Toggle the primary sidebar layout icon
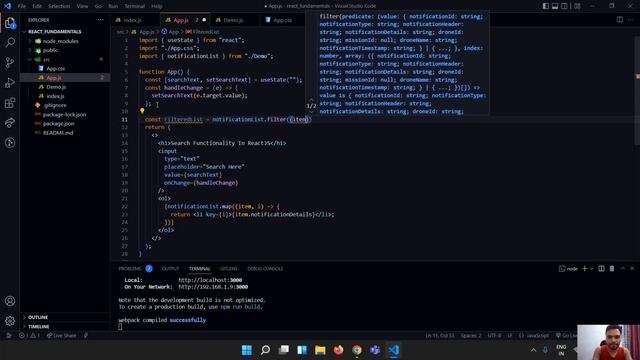The width and height of the screenshot is (640, 360). [x=546, y=6]
